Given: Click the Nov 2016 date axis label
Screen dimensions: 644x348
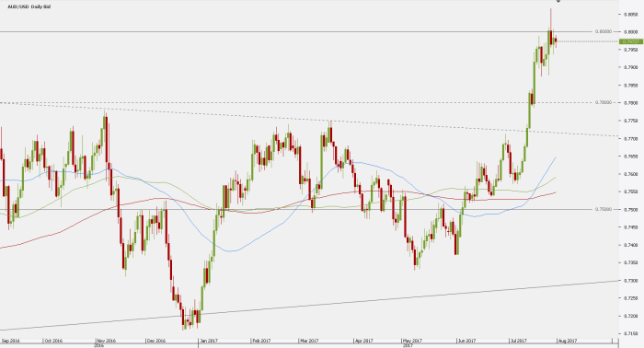Looking at the screenshot, I should point(107,341).
